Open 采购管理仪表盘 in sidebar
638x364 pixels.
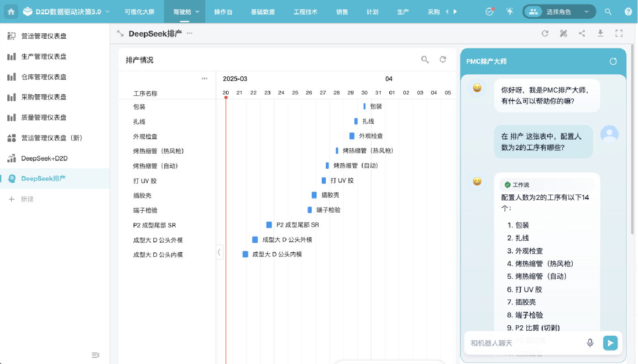(55, 97)
